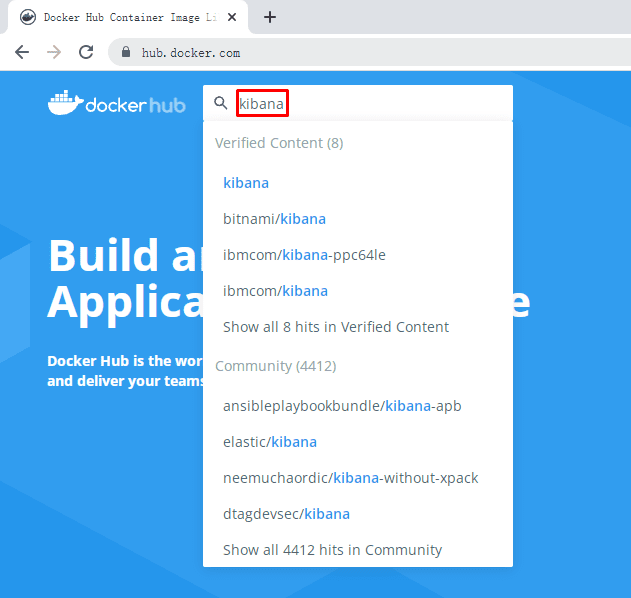Close the Docker Hub tab
Image resolution: width=631 pixels, height=598 pixels.
(x=232, y=17)
